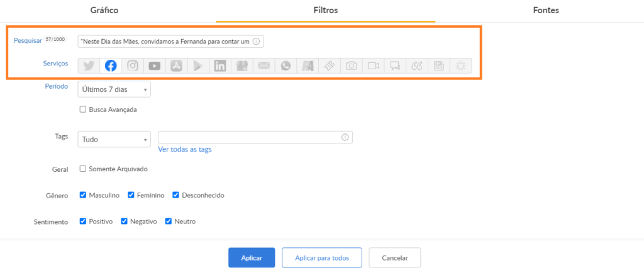This screenshot has width=644, height=270.
Task: Open the Ver todas as tags link
Action: pos(185,149)
